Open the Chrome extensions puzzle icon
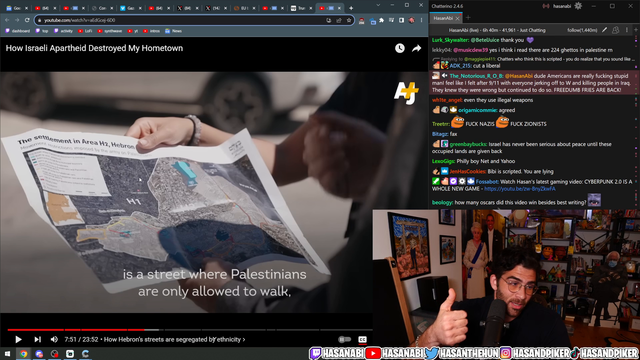This screenshot has width=640, height=360. pos(382,20)
